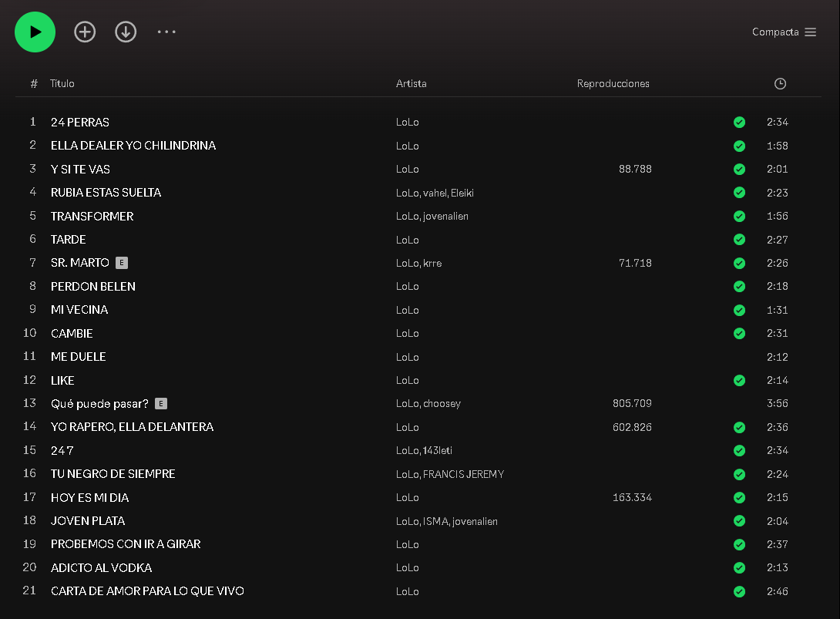Screen dimensions: 840x619
Task: Select the track MI VECINA
Action: tap(79, 310)
